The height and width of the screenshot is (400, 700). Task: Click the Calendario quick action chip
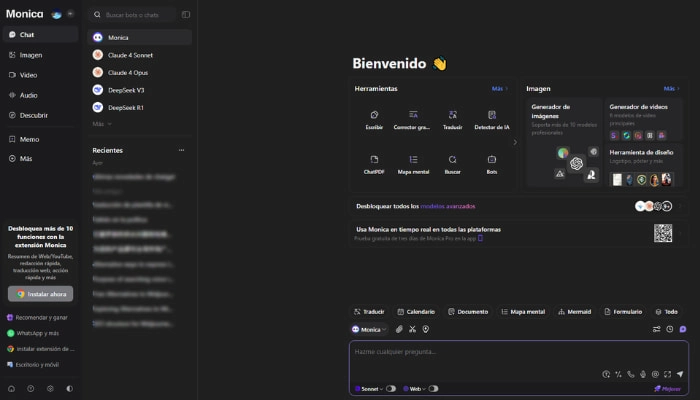(x=416, y=312)
